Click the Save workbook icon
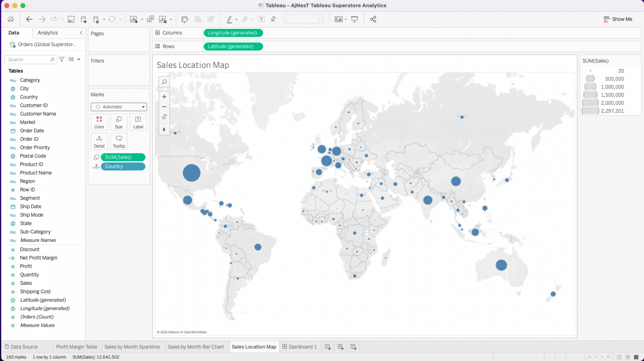644x361 pixels. pos(71,19)
